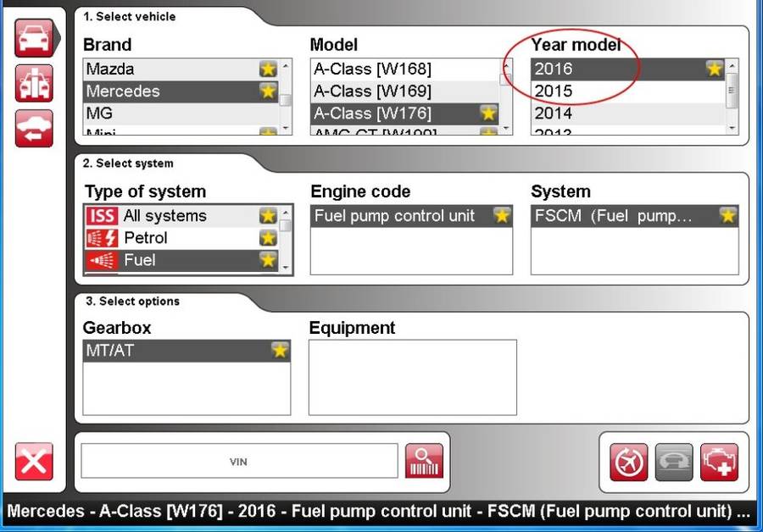The height and width of the screenshot is (532, 763).
Task: Select year model 2015
Action: 627,91
